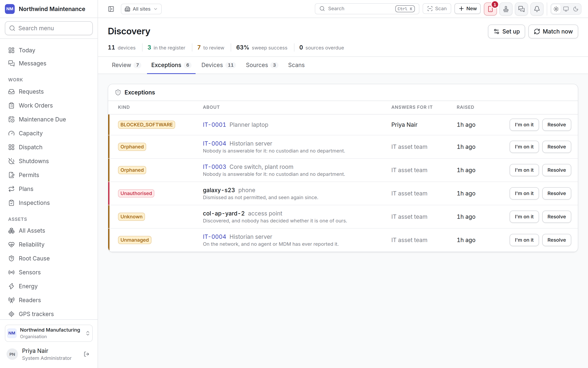Image resolution: width=588 pixels, height=368 pixels.
Task: Go to Requests in sidebar
Action: [x=49, y=92]
